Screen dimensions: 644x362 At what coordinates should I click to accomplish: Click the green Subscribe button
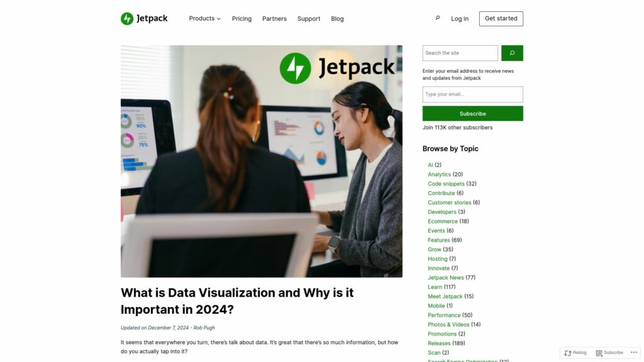pyautogui.click(x=473, y=114)
